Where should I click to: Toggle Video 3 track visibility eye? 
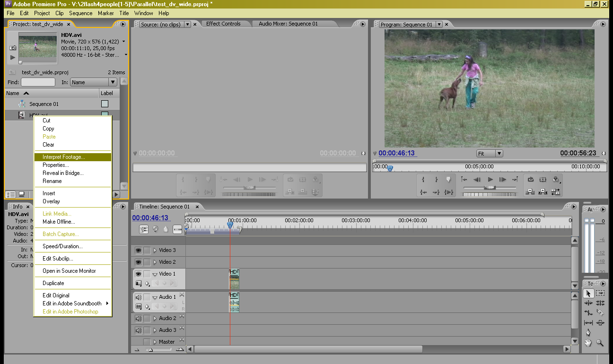coord(139,250)
